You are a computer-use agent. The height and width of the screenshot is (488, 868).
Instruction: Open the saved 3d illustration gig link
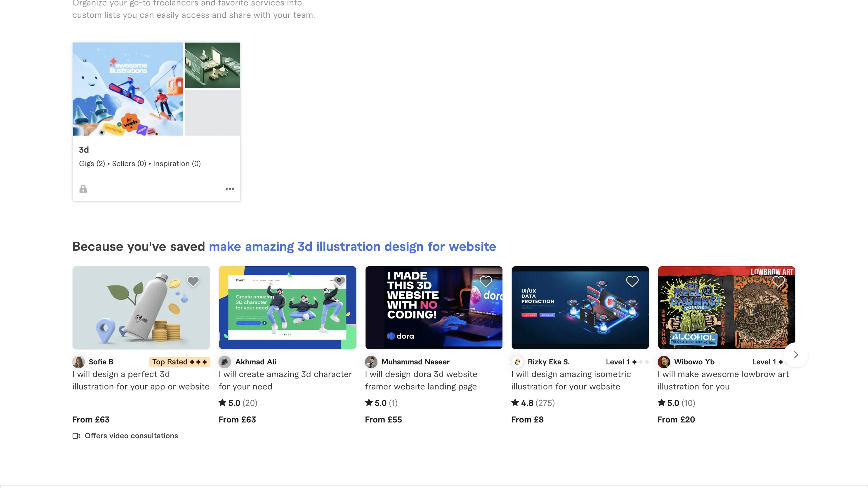click(x=352, y=246)
